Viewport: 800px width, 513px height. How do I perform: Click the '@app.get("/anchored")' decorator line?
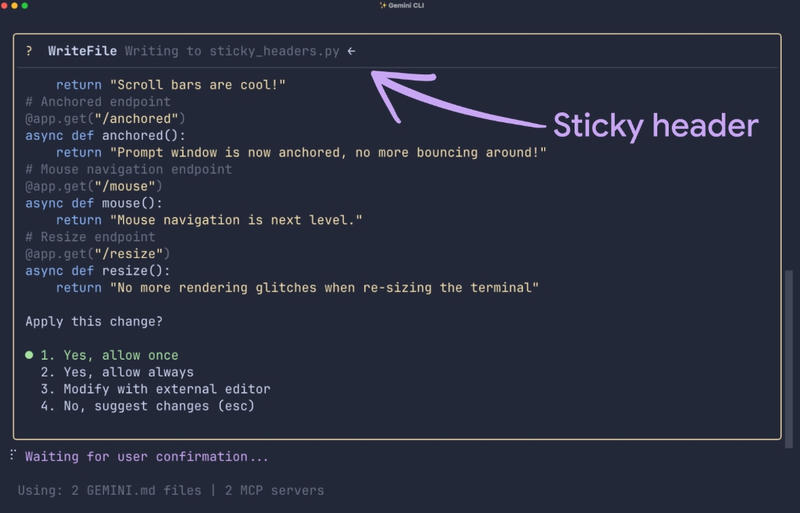pyautogui.click(x=105, y=118)
